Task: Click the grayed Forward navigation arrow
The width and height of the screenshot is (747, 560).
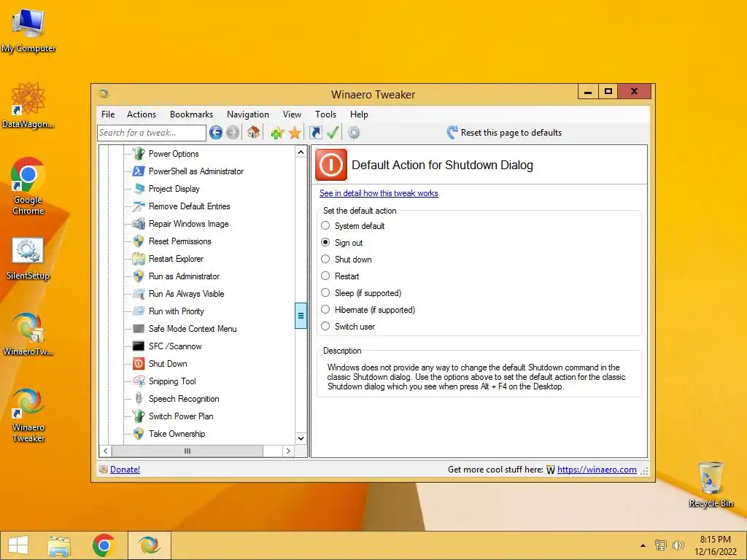Action: (x=233, y=133)
